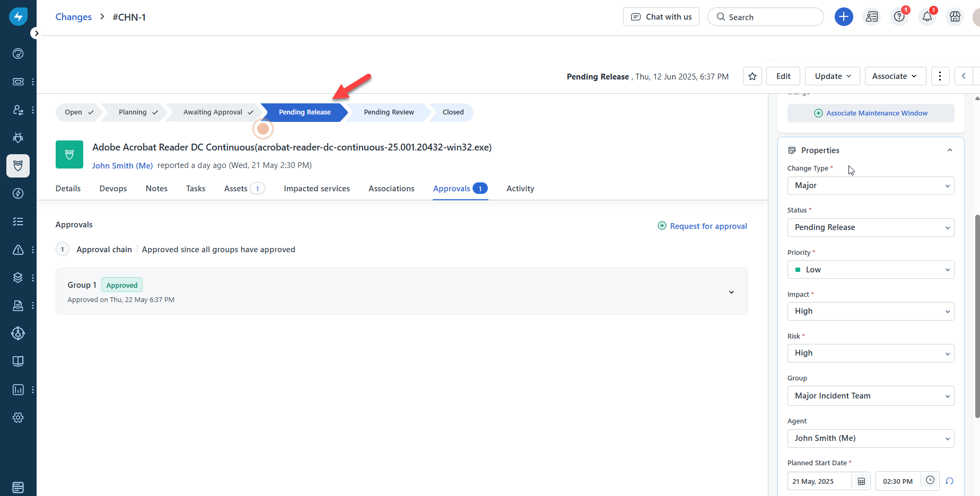Screen dimensions: 980x496
Task: Click the Search field
Action: tap(765, 17)
